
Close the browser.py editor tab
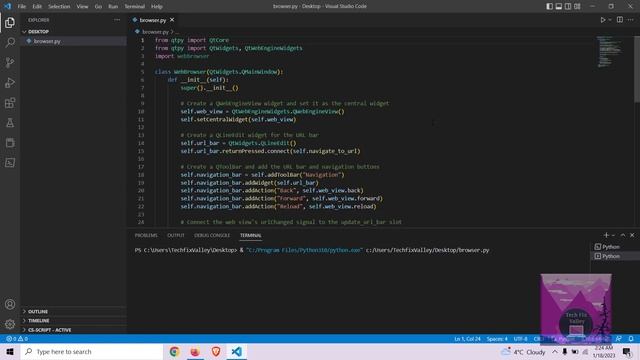point(172,20)
